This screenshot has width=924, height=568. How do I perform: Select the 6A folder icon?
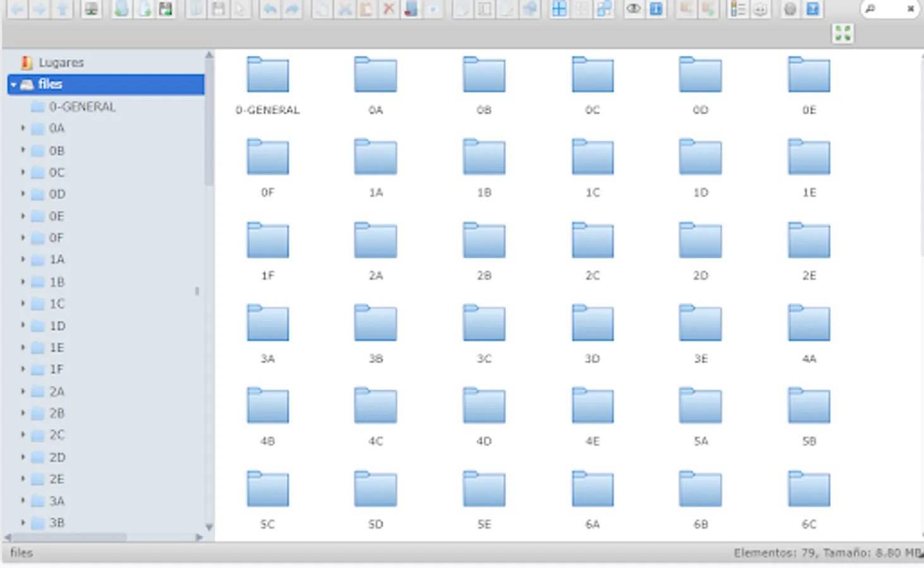592,490
